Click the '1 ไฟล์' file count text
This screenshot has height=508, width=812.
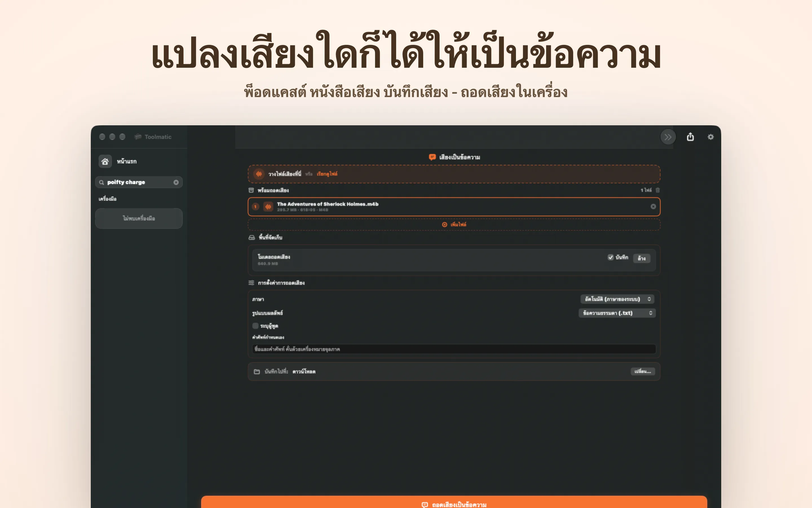(x=646, y=190)
